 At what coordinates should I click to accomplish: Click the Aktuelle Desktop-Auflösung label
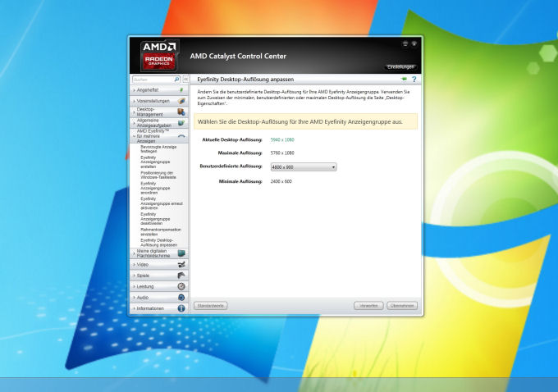pos(232,139)
